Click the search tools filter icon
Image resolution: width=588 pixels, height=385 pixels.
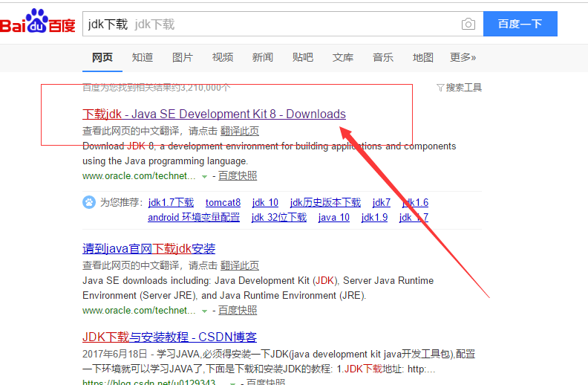440,88
